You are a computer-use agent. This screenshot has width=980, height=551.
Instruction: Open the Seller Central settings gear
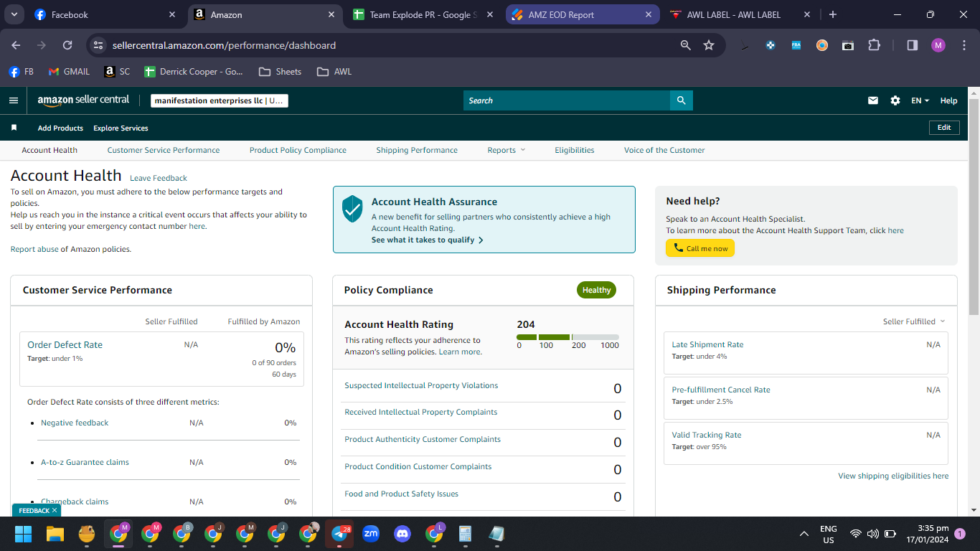click(895, 100)
